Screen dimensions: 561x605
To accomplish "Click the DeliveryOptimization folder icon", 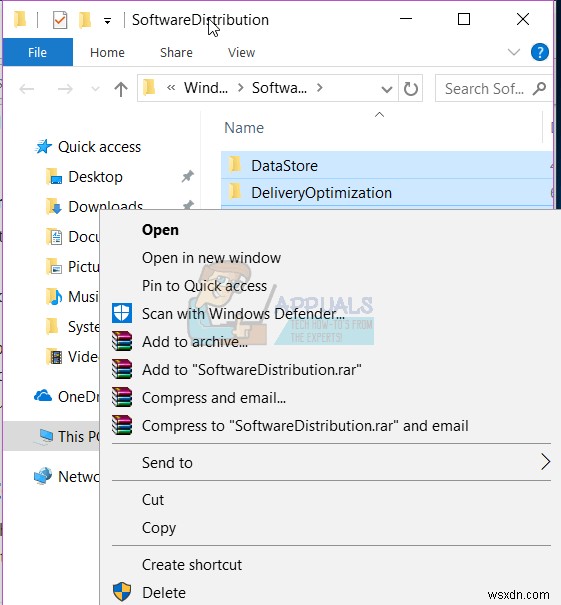I will tap(235, 192).
